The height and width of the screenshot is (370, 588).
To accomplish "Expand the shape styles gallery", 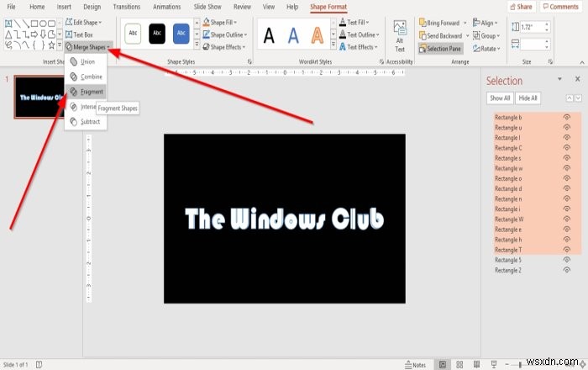I will (197, 45).
